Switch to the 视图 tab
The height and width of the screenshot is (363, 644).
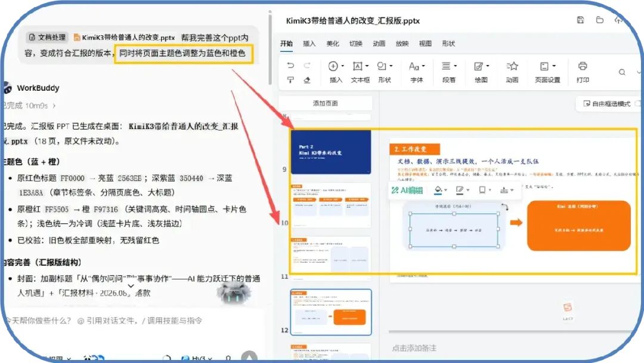click(x=425, y=44)
